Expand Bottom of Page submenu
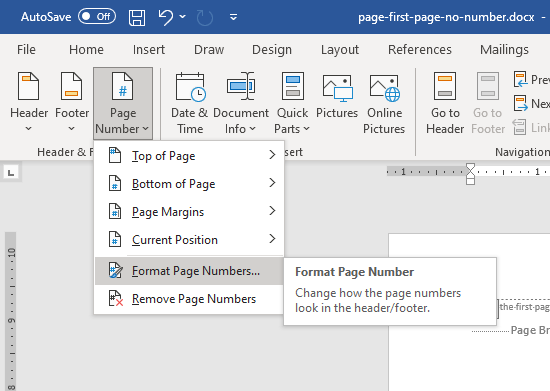The width and height of the screenshot is (550, 391). coord(189,183)
